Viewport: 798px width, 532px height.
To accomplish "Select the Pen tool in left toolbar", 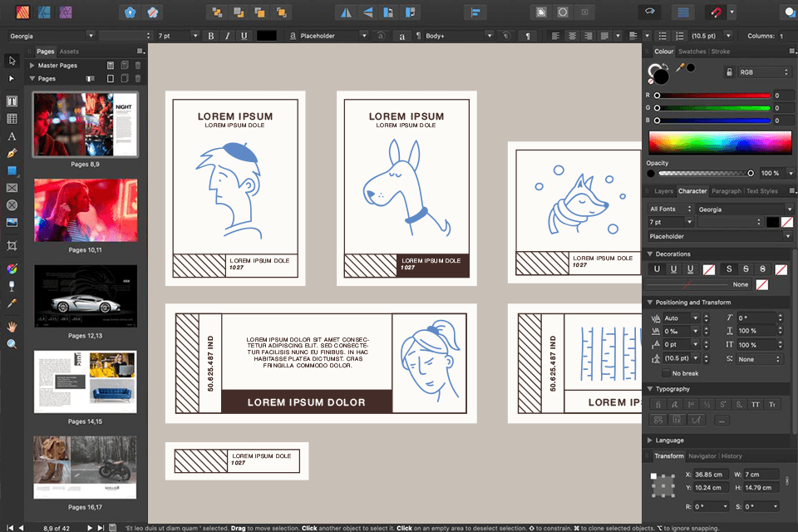I will (x=12, y=153).
